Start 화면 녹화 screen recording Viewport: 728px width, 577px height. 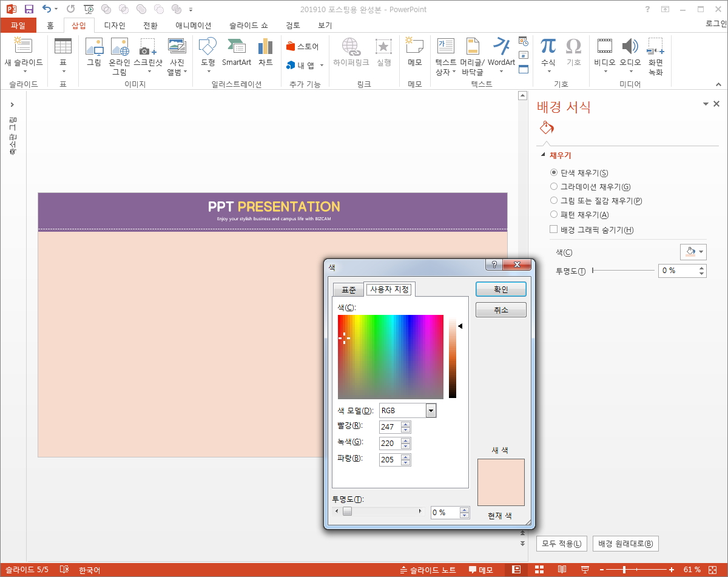pyautogui.click(x=656, y=56)
